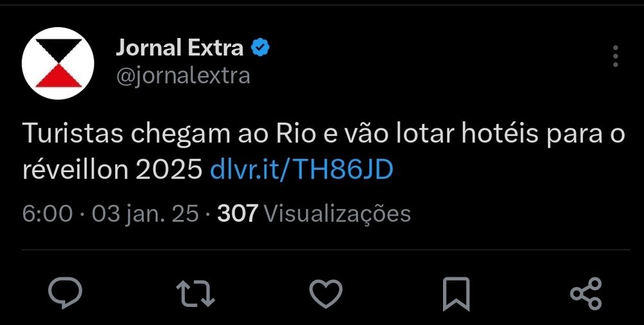Screen dimensions: 644x325
Task: Save the tweet with the bookmark icon
Action: (x=456, y=294)
